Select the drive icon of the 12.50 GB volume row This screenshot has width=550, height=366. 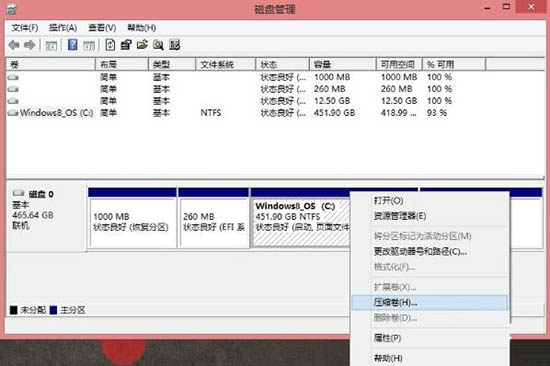pos(13,101)
